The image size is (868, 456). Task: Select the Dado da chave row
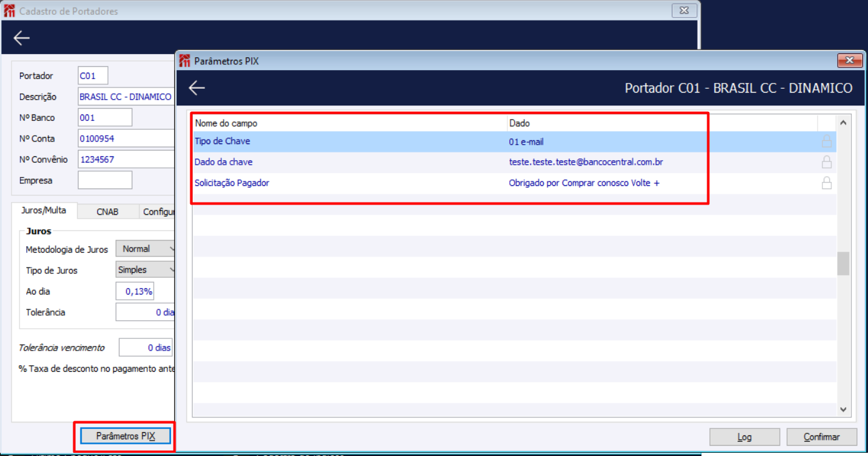tap(514, 162)
